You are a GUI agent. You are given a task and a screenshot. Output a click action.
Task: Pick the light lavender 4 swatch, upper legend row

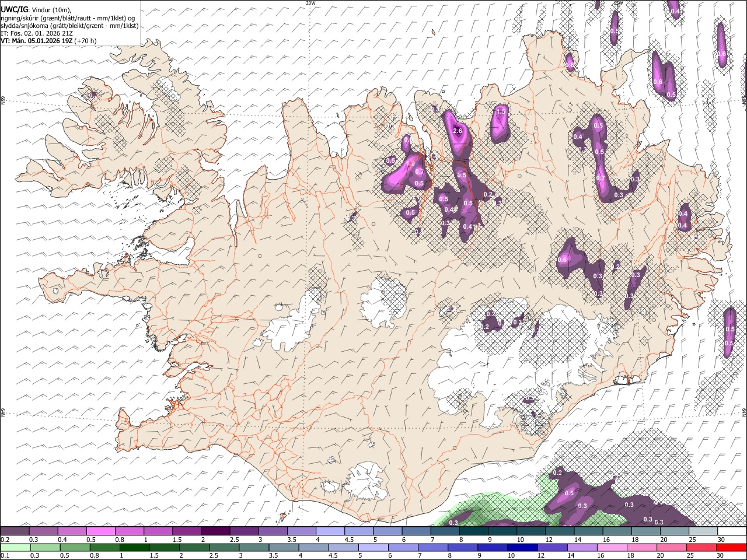[330, 531]
